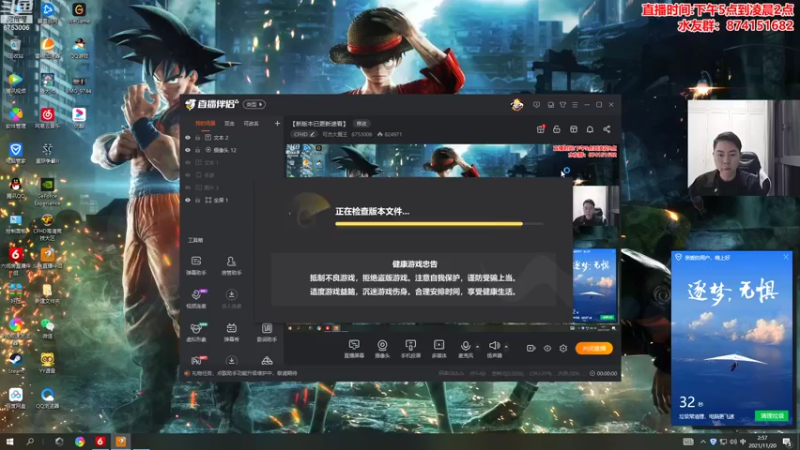The image size is (800, 450).
Task: Open the voice/headset toolbox tool with purple badge
Action: 196,298
